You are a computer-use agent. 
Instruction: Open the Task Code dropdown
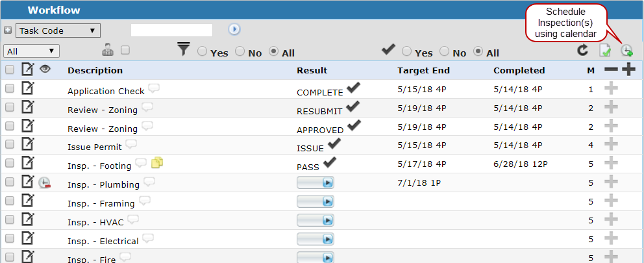pyautogui.click(x=58, y=31)
